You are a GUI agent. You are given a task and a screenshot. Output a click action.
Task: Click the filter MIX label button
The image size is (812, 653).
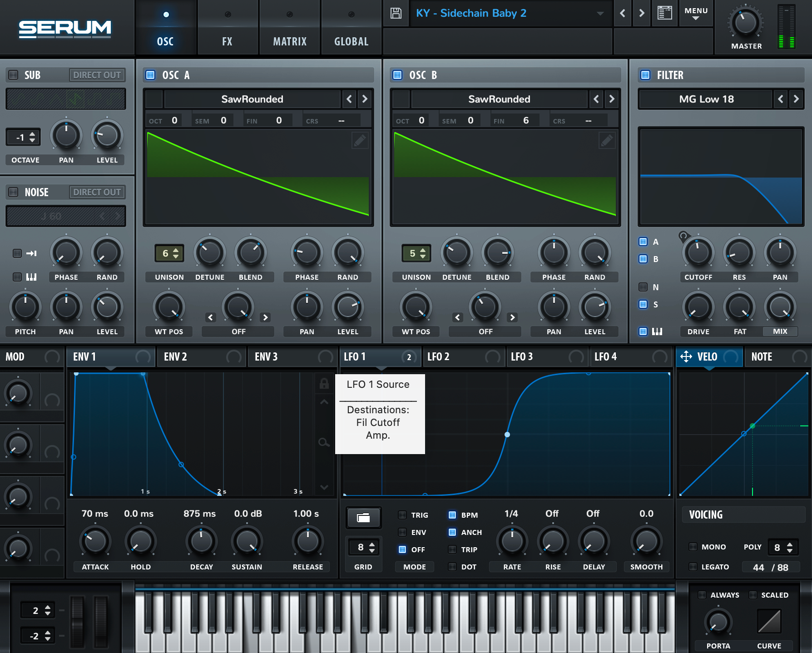[x=780, y=331]
